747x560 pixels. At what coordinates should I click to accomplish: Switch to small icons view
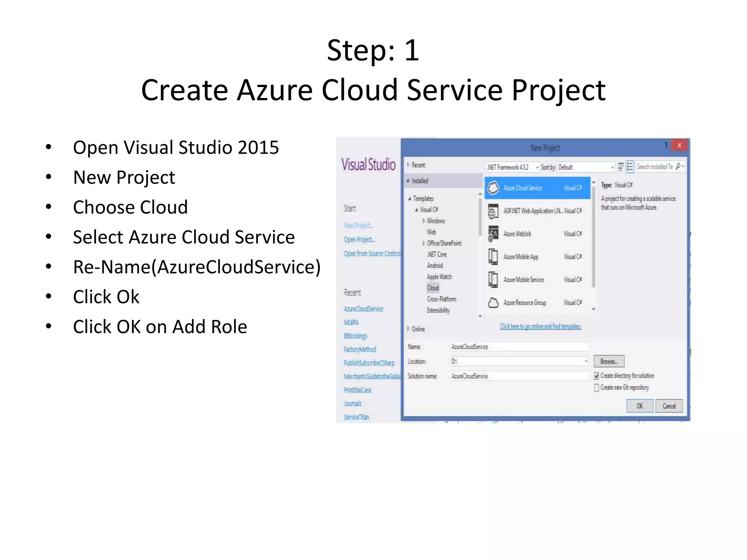pyautogui.click(x=620, y=167)
